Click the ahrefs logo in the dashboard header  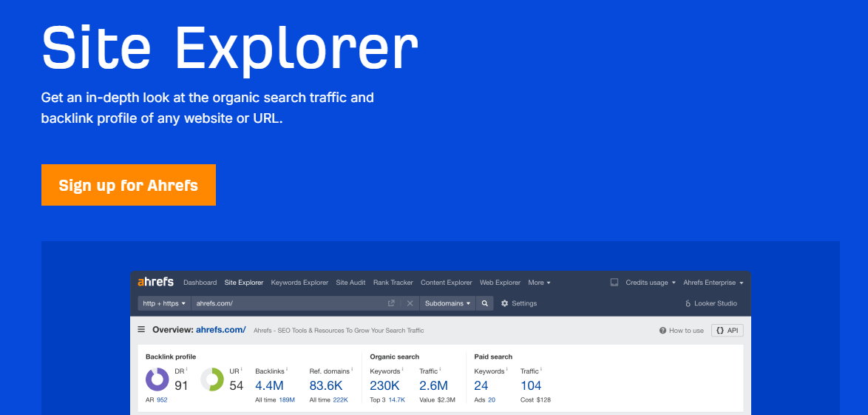click(155, 282)
